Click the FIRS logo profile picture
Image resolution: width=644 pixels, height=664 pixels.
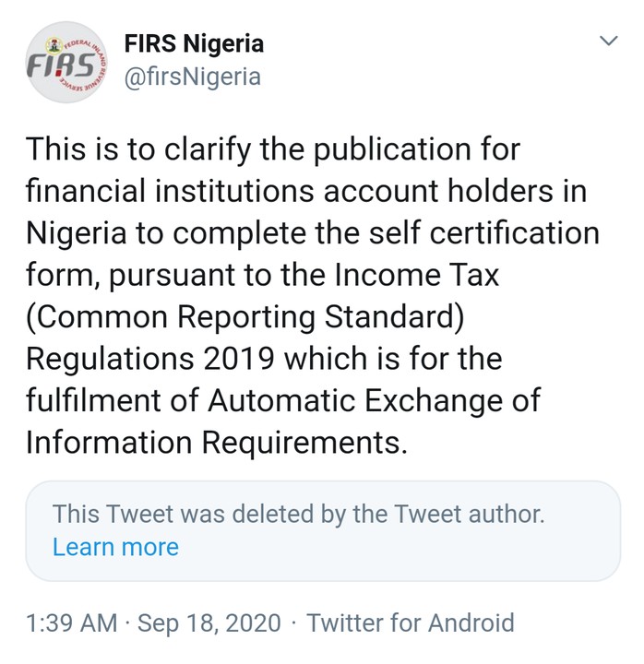click(66, 63)
